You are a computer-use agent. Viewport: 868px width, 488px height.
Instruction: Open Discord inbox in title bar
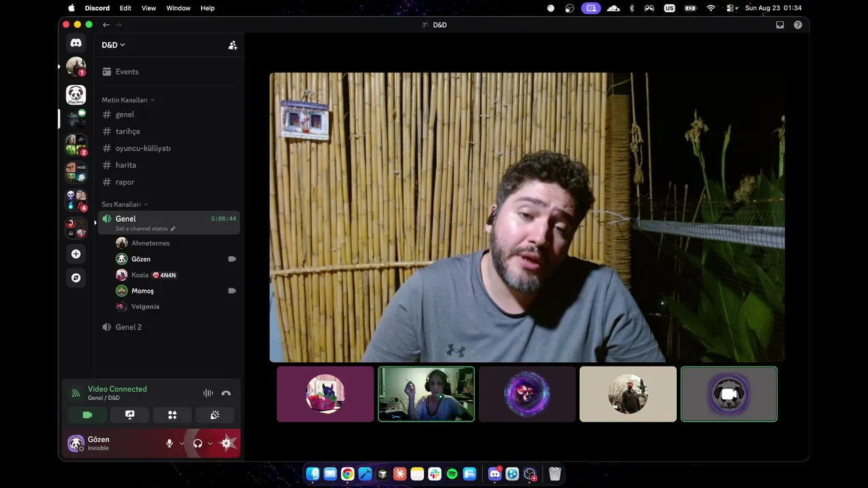coord(780,25)
